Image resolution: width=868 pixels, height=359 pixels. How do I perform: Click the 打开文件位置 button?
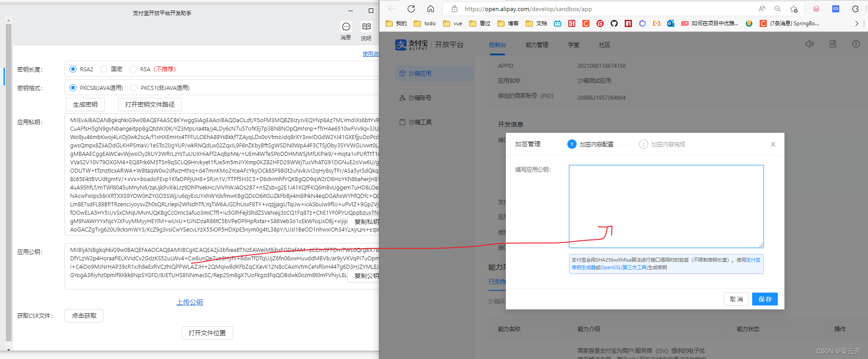coord(207,333)
